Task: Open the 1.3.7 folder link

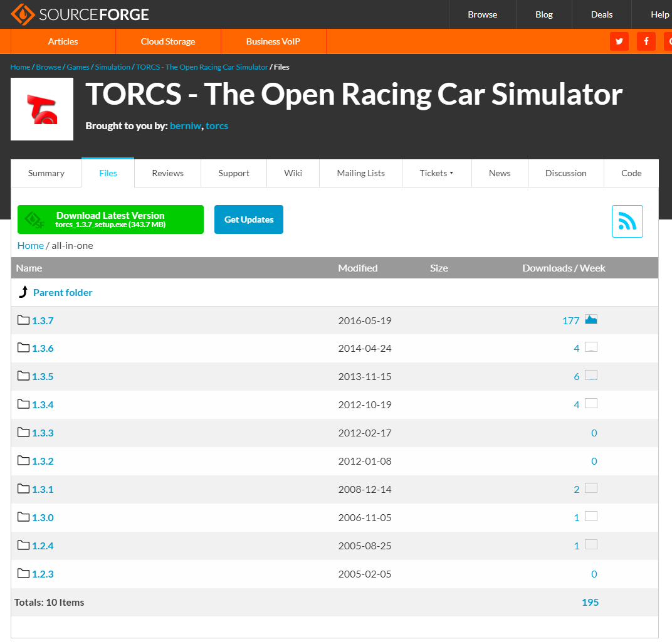Action: tap(43, 320)
